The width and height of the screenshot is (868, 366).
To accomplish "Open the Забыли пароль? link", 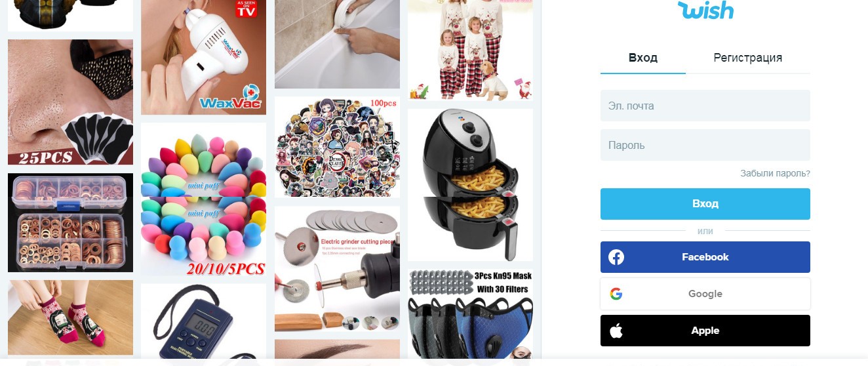I will coord(775,174).
